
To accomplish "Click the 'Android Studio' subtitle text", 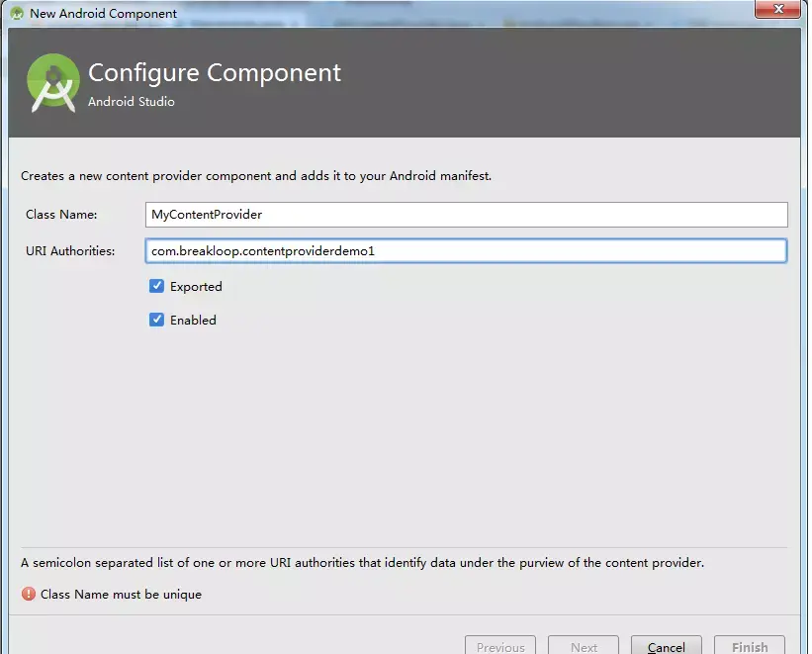I will tap(132, 102).
